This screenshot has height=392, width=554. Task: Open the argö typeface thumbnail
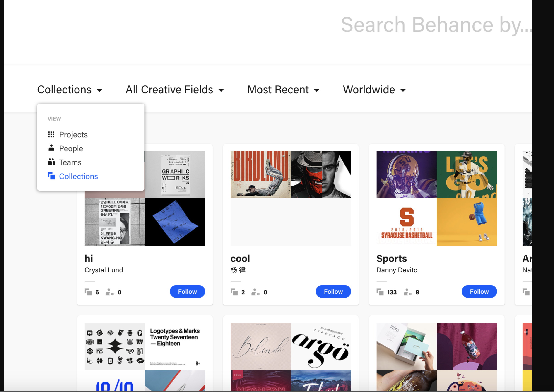[321, 346]
